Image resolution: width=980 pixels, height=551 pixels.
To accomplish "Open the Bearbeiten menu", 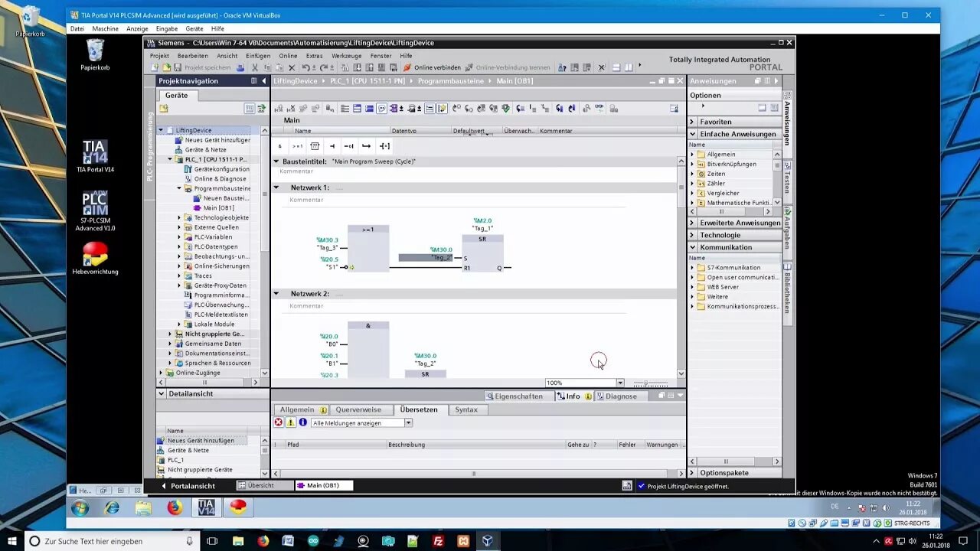I will (193, 56).
